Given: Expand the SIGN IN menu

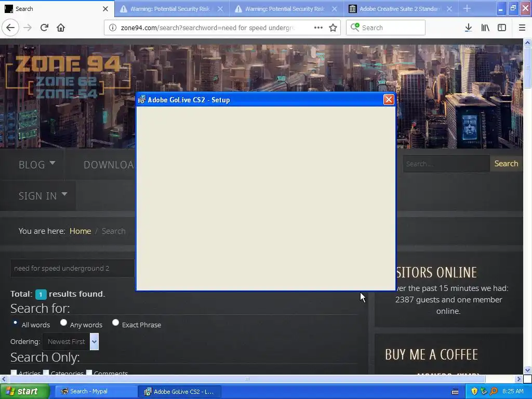Looking at the screenshot, I should coord(43,196).
